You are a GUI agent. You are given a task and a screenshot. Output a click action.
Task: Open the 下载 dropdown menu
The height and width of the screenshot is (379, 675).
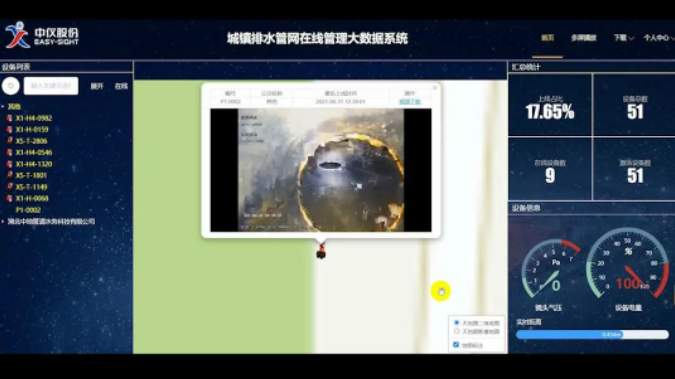[623, 38]
